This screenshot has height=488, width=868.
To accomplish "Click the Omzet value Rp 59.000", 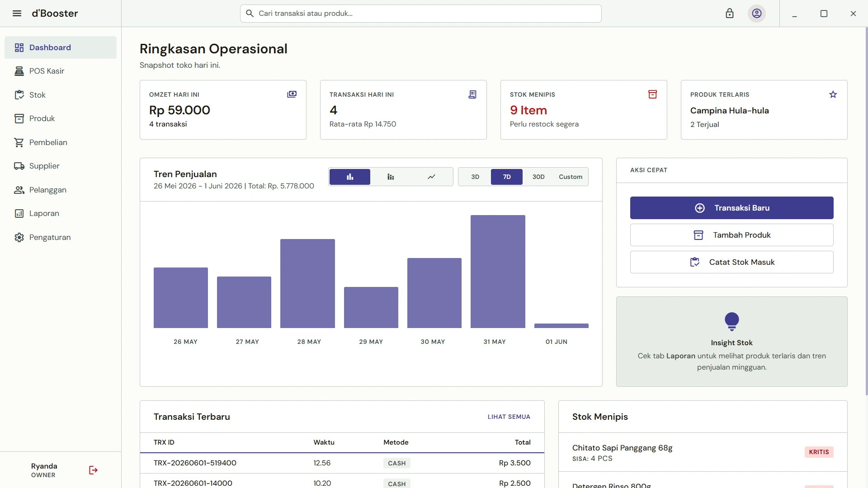I will (179, 110).
